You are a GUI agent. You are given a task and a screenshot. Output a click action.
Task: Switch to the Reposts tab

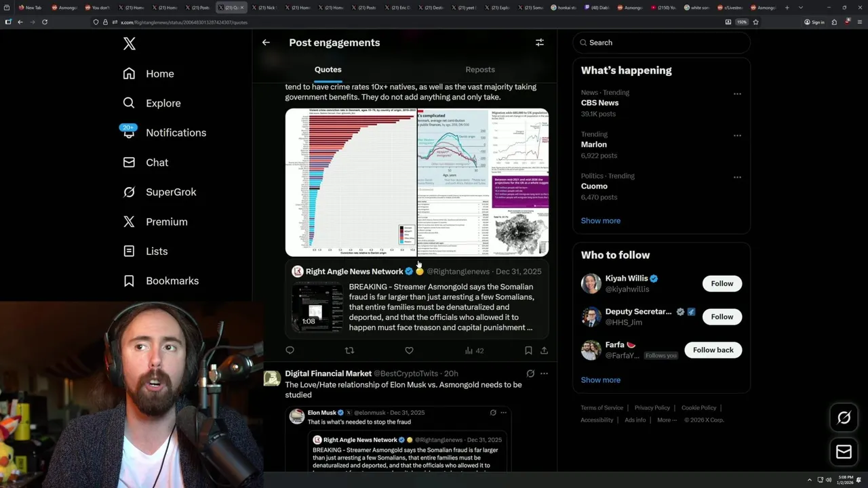click(480, 69)
